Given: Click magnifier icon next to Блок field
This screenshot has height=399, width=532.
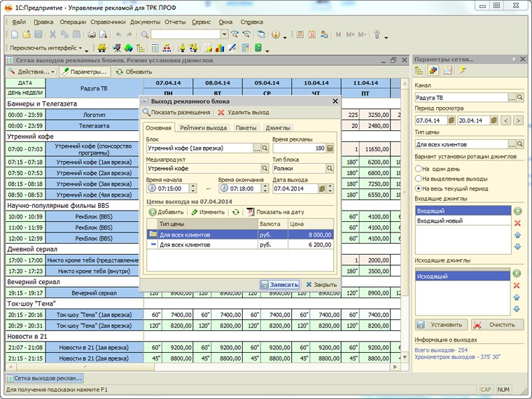Looking at the screenshot, I should (x=265, y=148).
